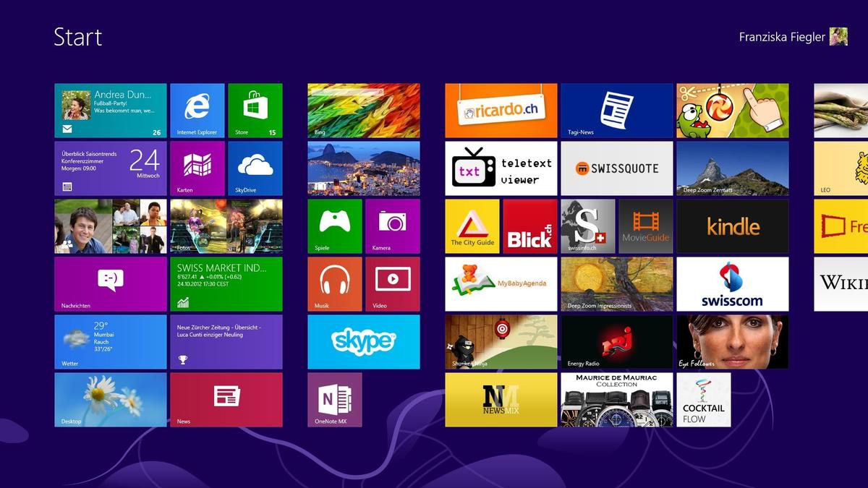Open the Internet Explorer tile
868x488 pixels.
[x=197, y=111]
